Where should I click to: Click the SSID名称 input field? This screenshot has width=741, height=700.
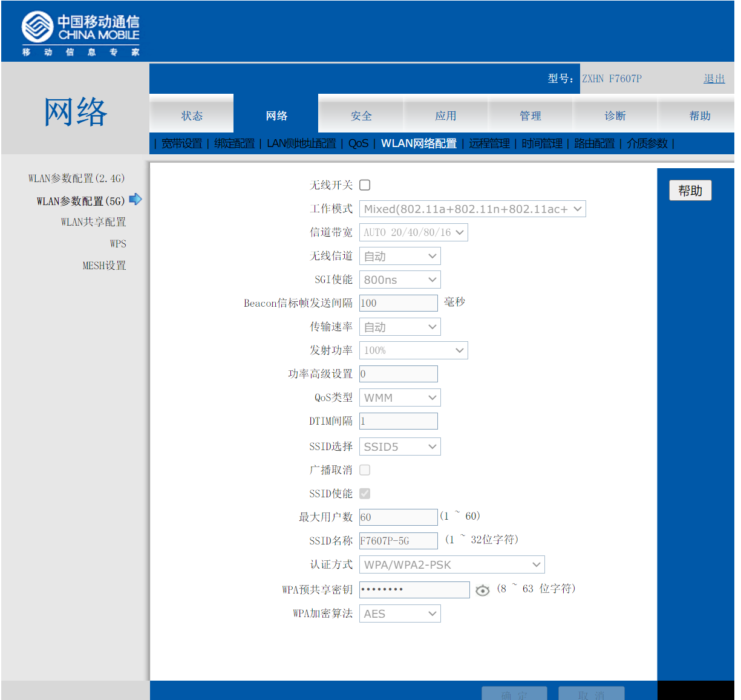tap(398, 541)
